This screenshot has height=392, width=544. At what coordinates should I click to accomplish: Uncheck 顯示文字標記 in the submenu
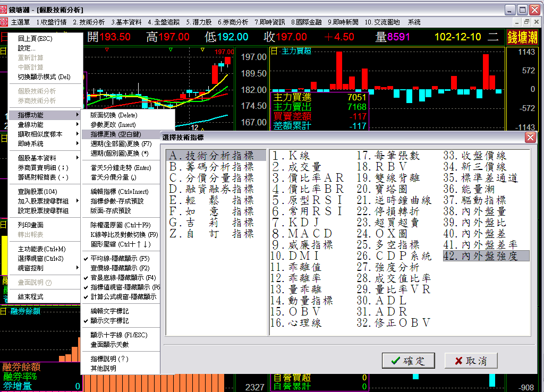point(109,321)
